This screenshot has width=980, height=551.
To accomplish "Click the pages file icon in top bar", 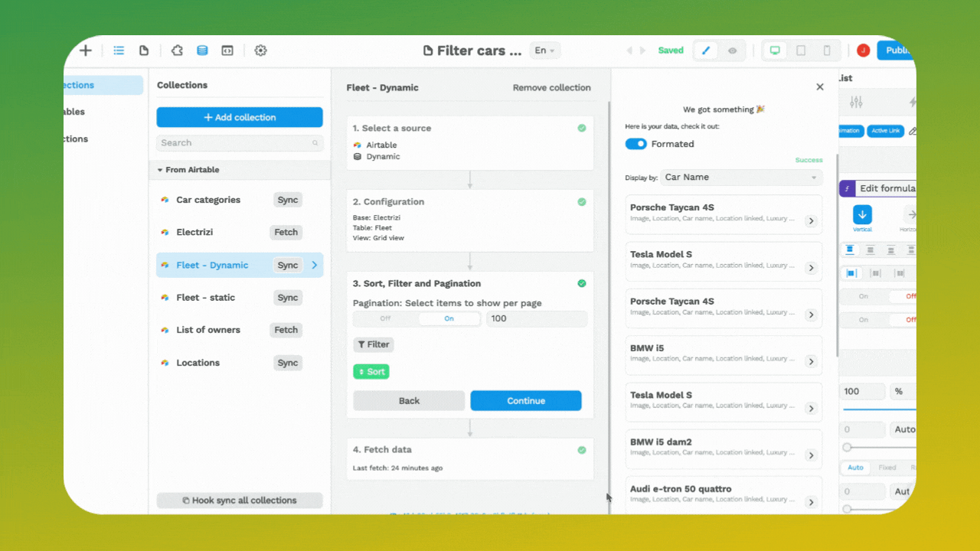I will (144, 51).
